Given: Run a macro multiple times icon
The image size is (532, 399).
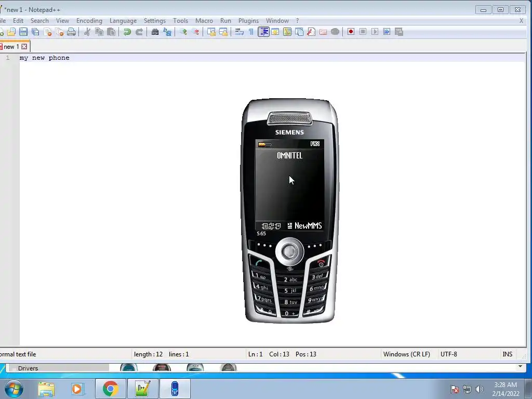Looking at the screenshot, I should (x=387, y=32).
